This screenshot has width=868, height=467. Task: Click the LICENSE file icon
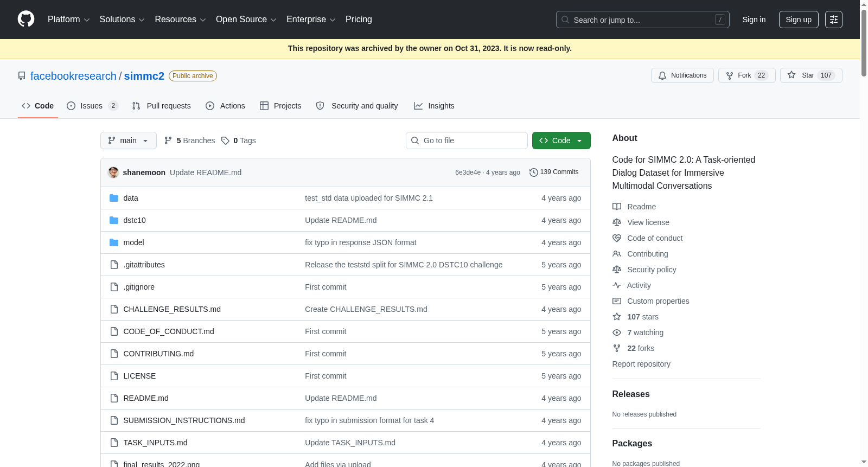pyautogui.click(x=114, y=376)
